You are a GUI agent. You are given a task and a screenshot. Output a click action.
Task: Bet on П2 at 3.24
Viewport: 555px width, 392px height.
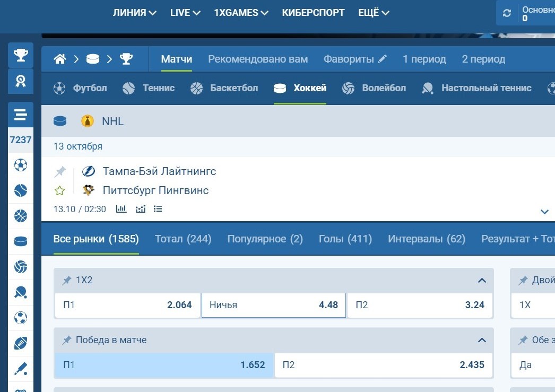pos(420,305)
